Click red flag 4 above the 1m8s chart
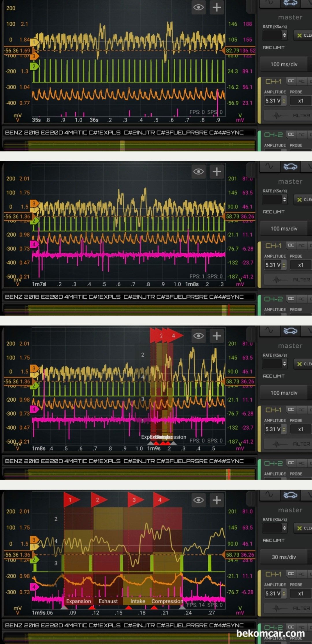Image resolution: width=312 pixels, height=644 pixels. pyautogui.click(x=174, y=336)
